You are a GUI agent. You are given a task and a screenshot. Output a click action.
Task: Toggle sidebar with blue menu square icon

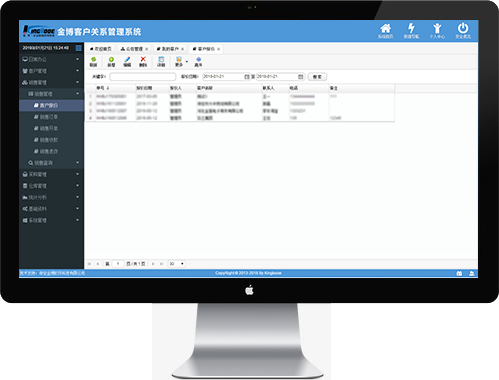tap(78, 48)
